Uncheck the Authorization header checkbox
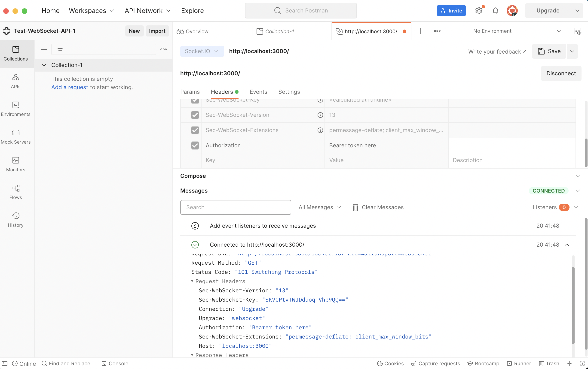Viewport: 588px width, 369px height. pos(195,145)
